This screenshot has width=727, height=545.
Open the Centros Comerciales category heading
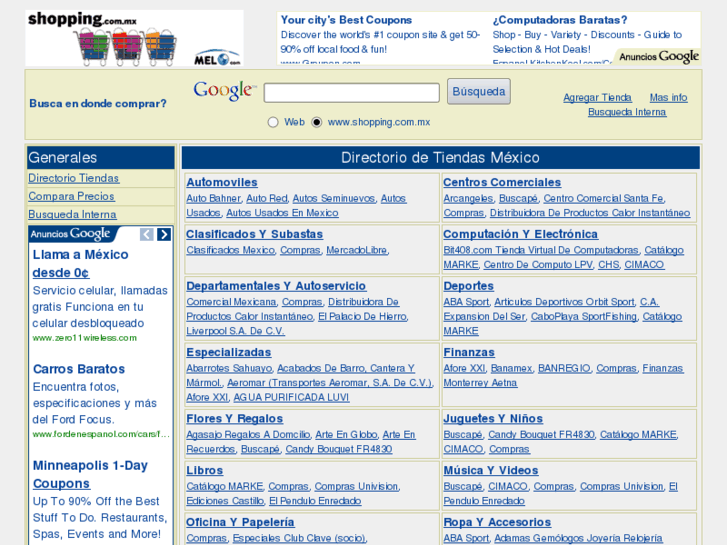click(502, 182)
